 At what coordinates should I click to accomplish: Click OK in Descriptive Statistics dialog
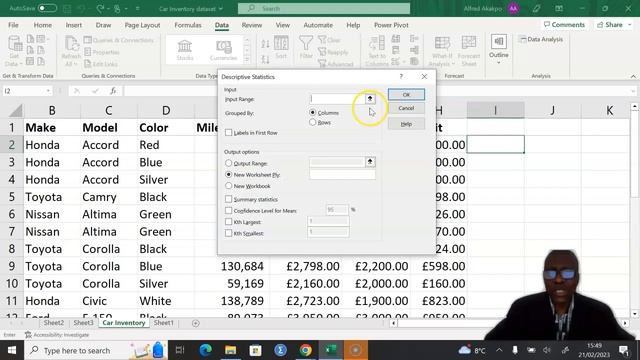point(406,95)
